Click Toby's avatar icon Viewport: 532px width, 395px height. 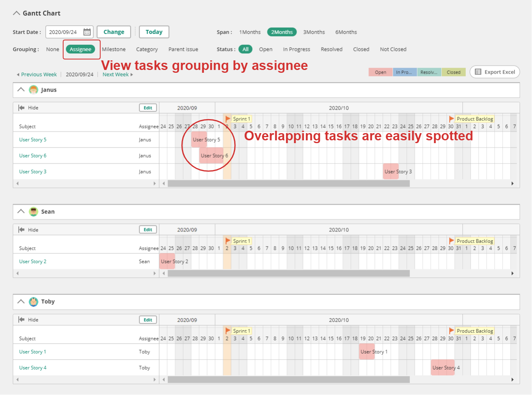point(34,301)
